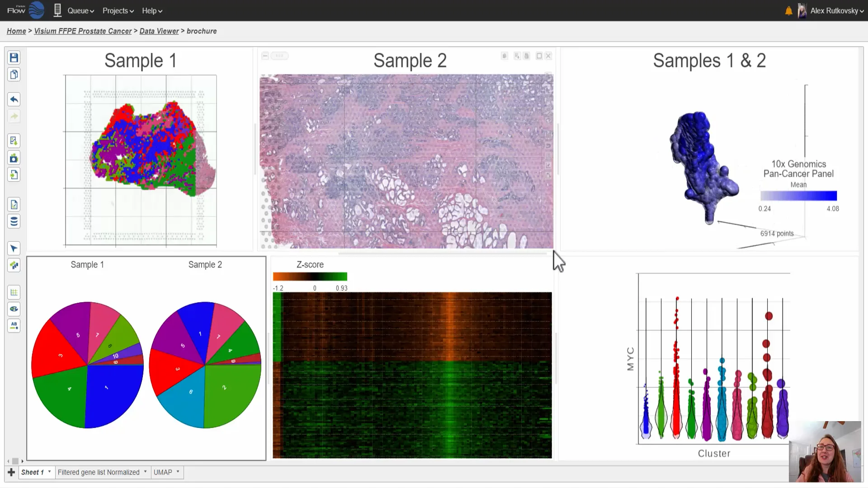
Task: Click the Pan-Cancer Panel mean blue gradient legend
Action: (x=798, y=196)
